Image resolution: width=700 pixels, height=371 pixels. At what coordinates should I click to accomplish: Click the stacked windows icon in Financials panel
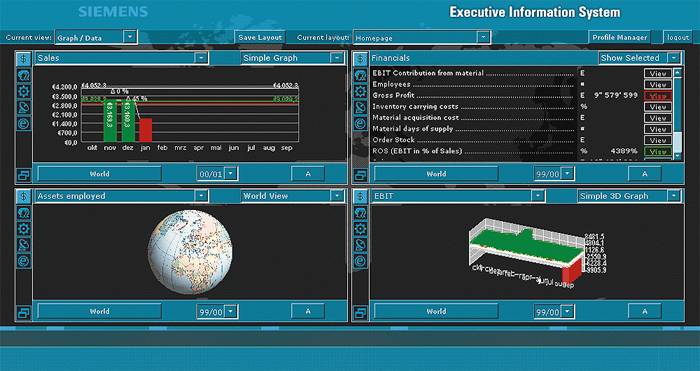pos(360,175)
